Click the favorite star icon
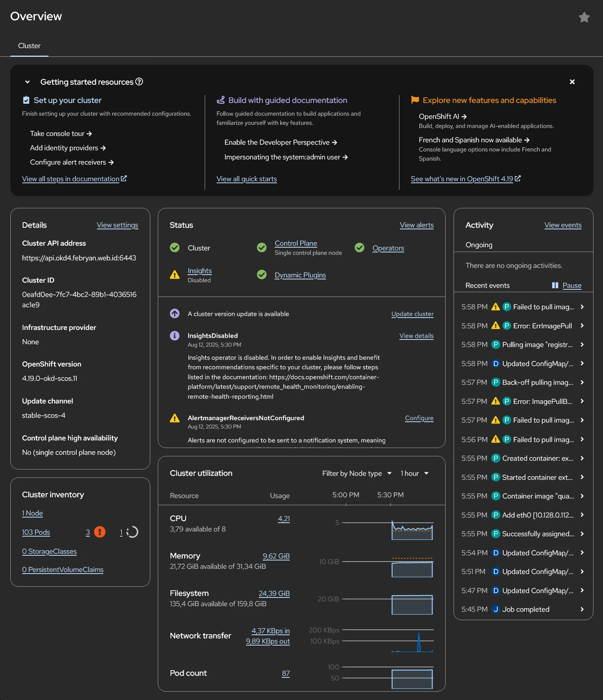The height and width of the screenshot is (700, 603). (584, 17)
